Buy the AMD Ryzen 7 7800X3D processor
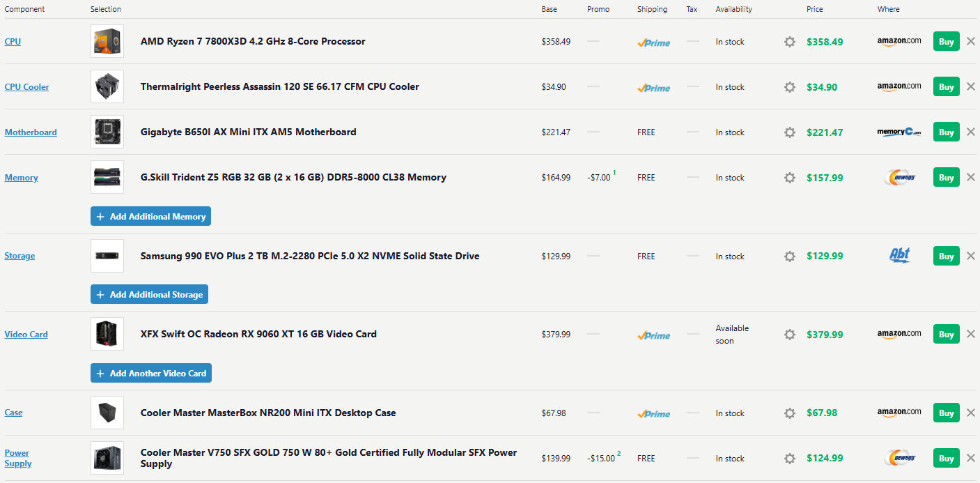Screen dimensions: 980x483 (x=946, y=41)
